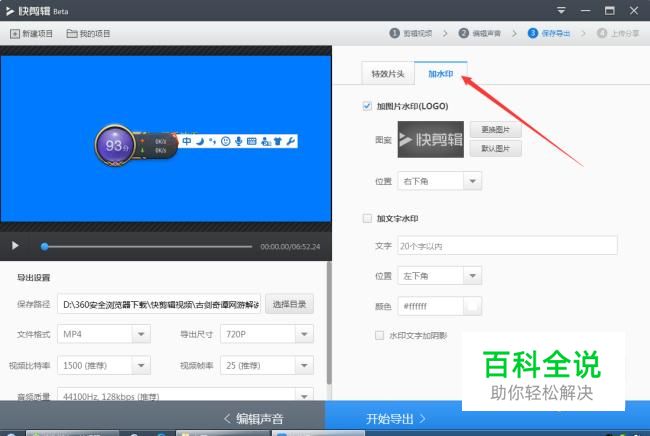This screenshot has width=650, height=436.
Task: Click the 93 score ball in preview
Action: (x=115, y=145)
